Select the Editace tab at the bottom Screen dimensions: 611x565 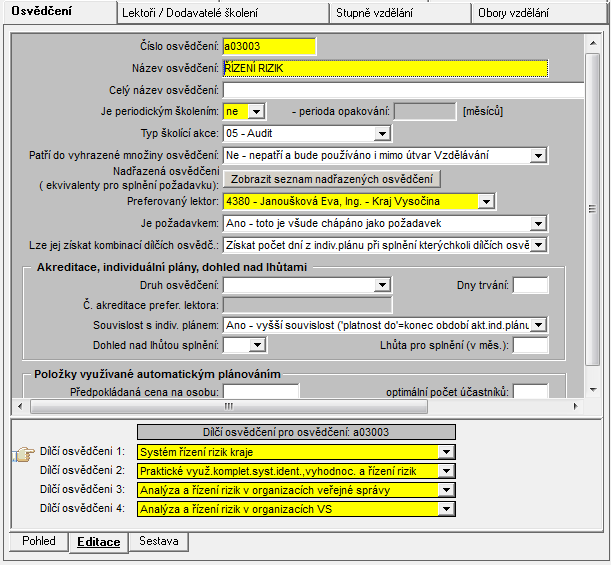point(99,542)
